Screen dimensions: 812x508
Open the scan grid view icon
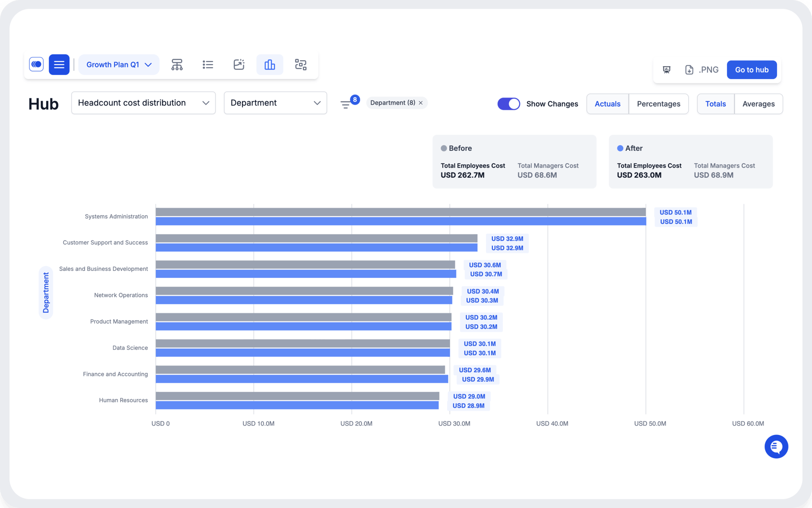[300, 64]
